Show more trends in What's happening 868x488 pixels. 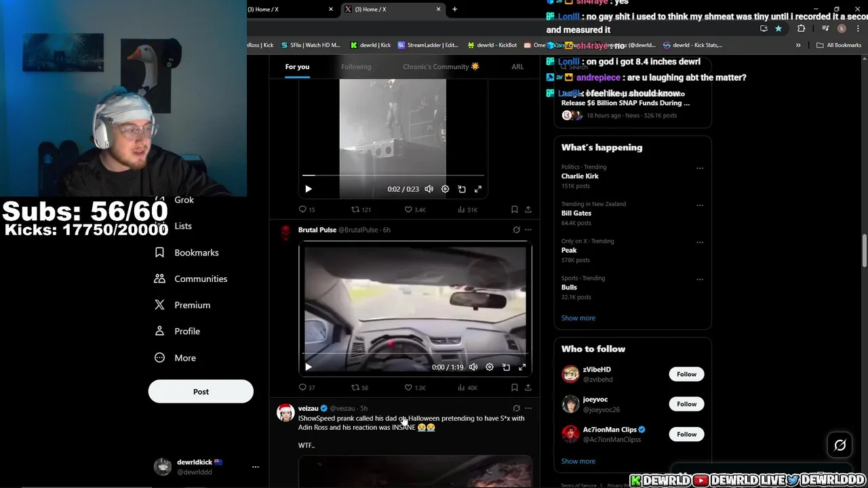pyautogui.click(x=578, y=318)
